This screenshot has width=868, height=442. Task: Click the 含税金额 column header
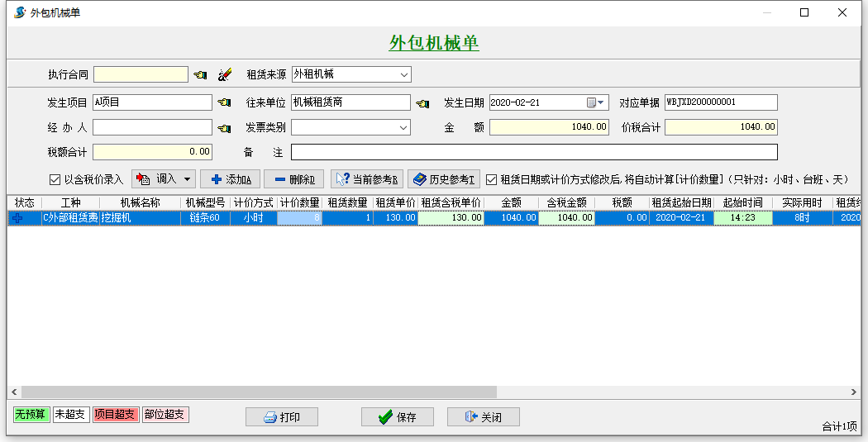[566, 202]
